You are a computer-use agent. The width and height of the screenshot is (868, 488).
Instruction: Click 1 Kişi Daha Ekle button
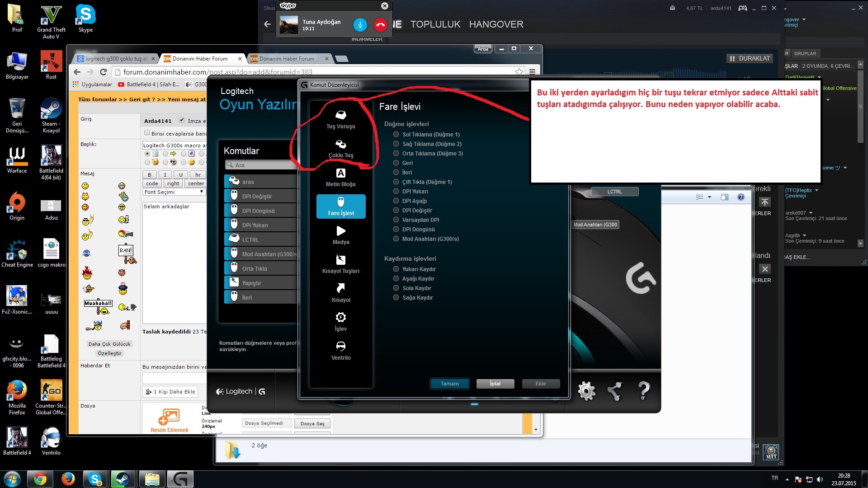[x=170, y=392]
